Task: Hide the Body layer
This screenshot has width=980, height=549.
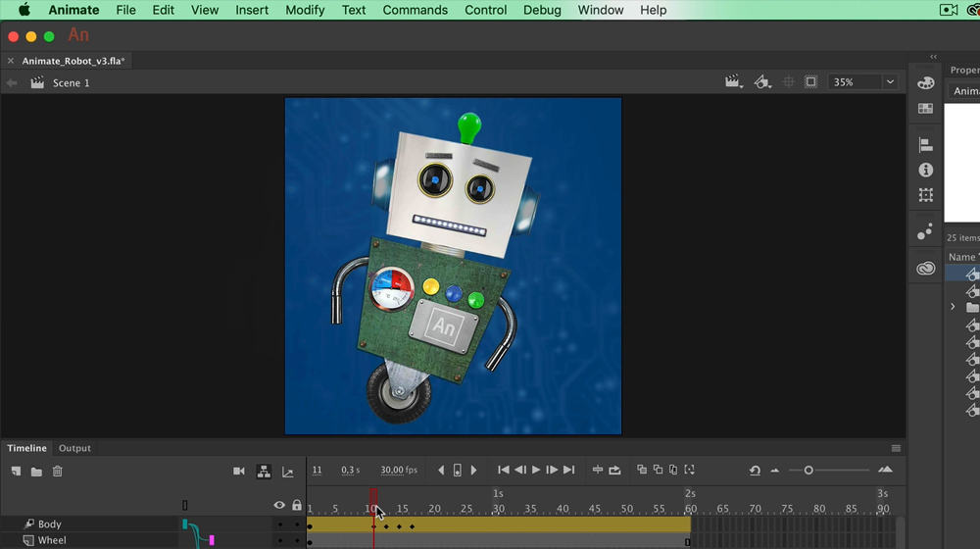Action: 280,524
